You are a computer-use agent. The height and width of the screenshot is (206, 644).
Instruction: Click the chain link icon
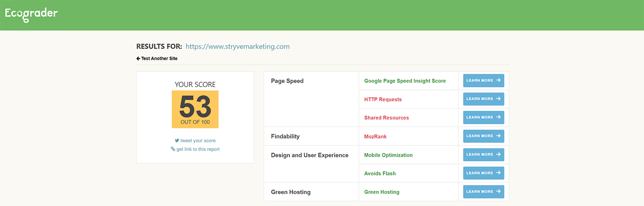click(x=173, y=149)
